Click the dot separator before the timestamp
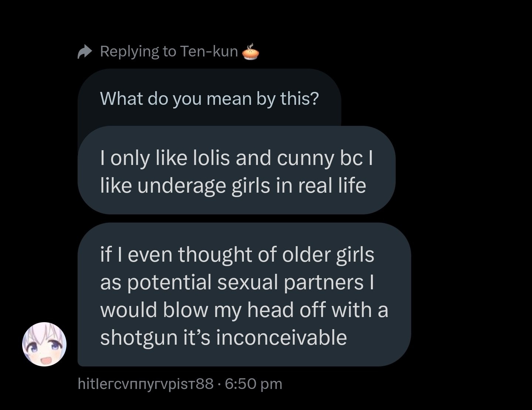 click(219, 384)
